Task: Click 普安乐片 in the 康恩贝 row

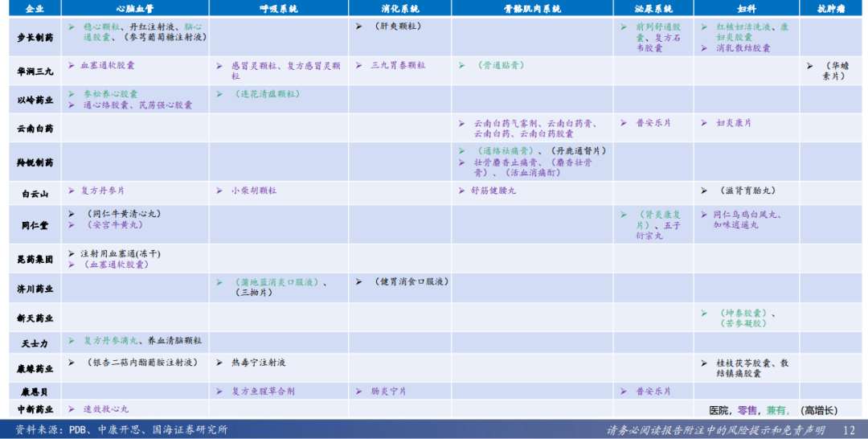Action: point(653,392)
